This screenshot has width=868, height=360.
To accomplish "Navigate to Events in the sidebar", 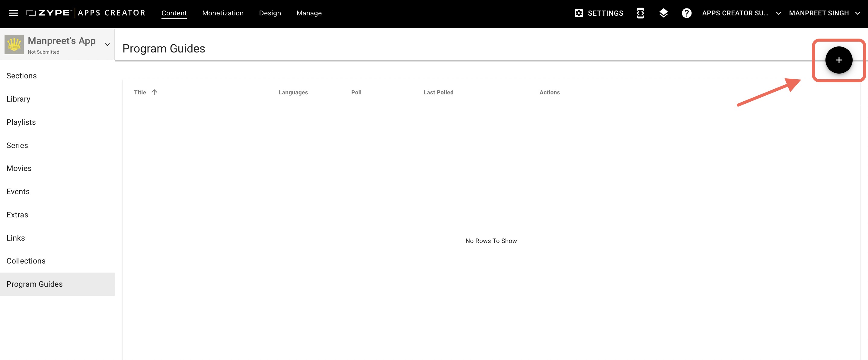I will pos(57,192).
